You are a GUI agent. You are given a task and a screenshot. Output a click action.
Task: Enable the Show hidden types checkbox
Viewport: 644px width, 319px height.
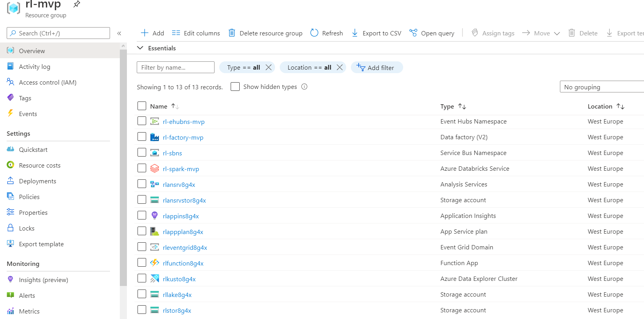coord(235,87)
